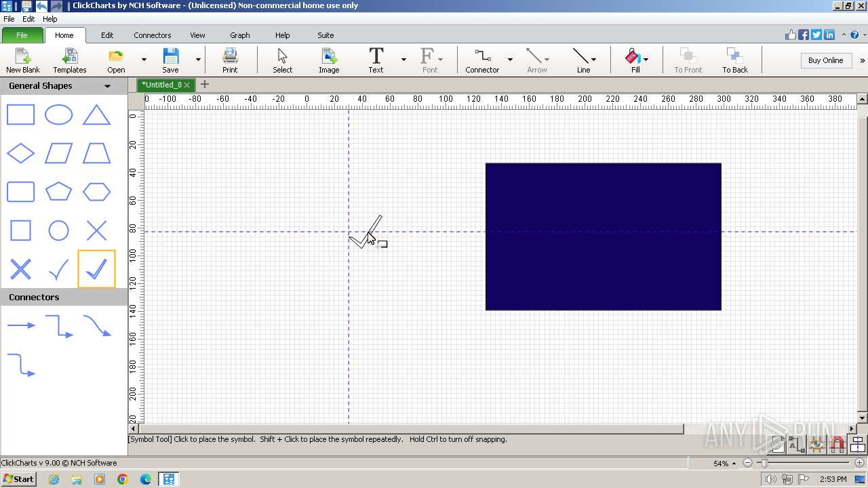The image size is (868, 488).
Task: Switch to the Edit ribbon tab
Action: tap(107, 35)
